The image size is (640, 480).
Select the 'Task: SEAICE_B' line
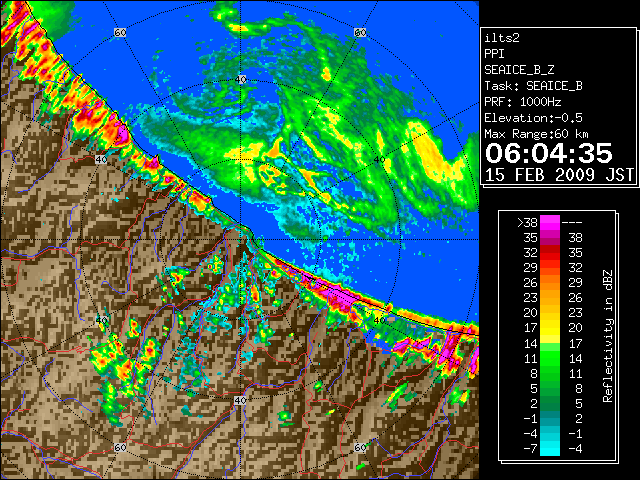point(533,86)
